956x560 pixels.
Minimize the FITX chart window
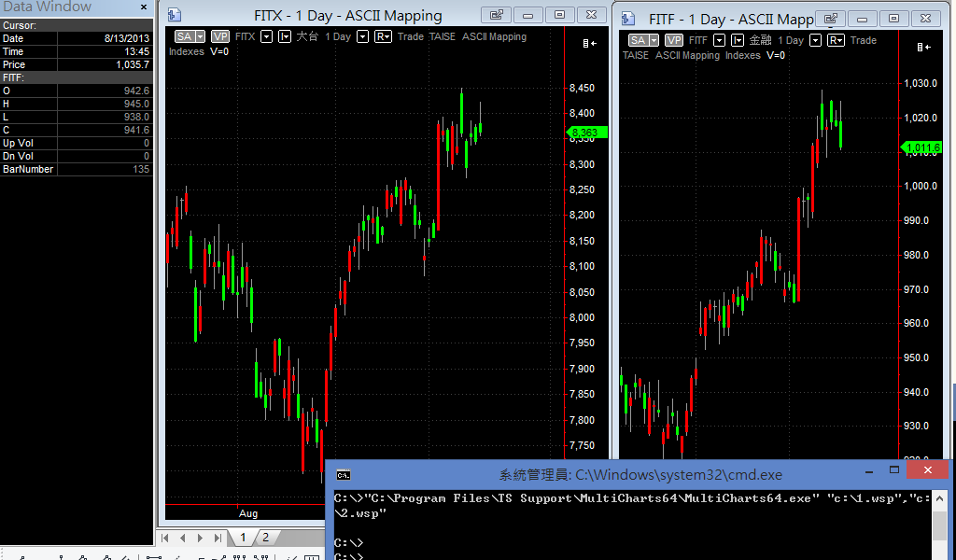point(528,15)
